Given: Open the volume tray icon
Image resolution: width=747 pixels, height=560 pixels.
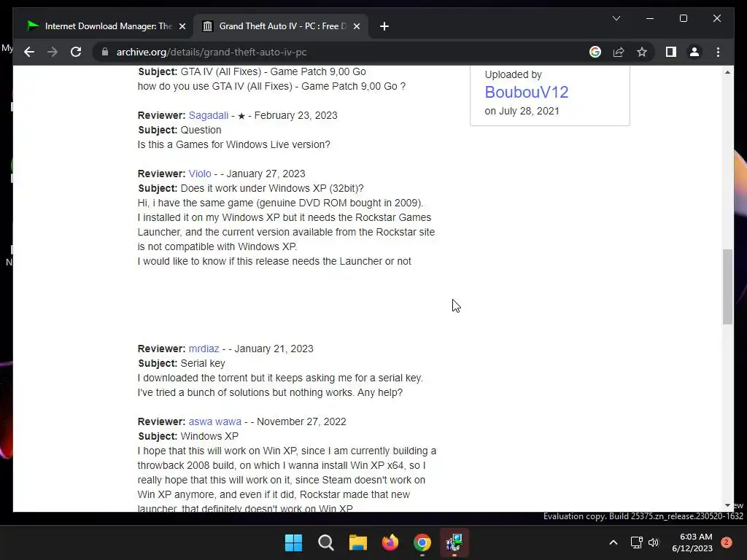Looking at the screenshot, I should coord(654,542).
